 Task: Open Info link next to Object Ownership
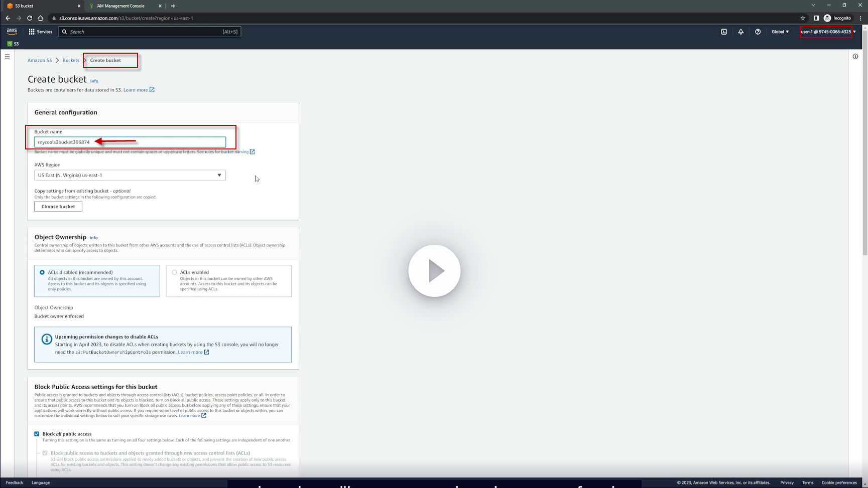coord(93,238)
